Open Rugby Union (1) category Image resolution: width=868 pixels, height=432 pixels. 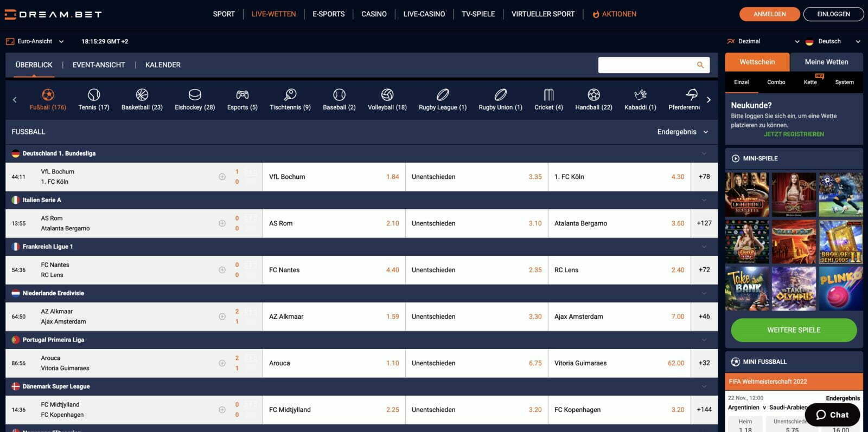pos(500,99)
